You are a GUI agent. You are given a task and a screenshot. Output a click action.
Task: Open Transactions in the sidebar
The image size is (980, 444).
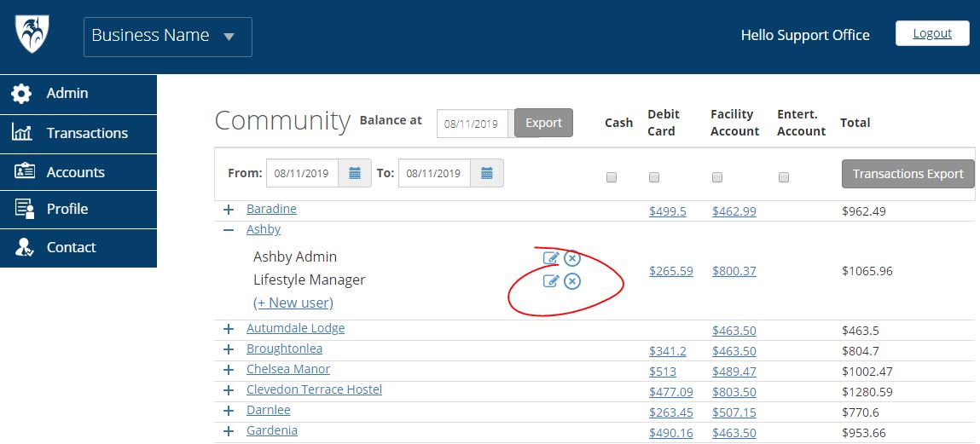pos(87,133)
